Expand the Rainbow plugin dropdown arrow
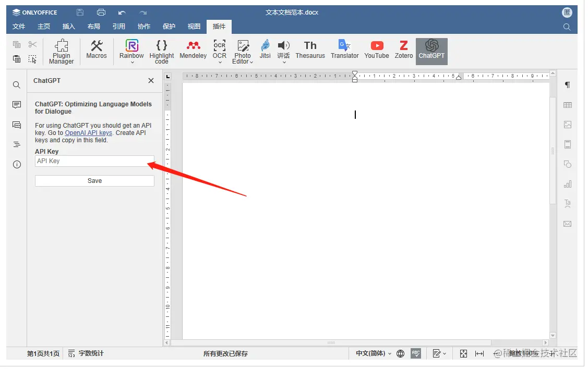This screenshot has width=588, height=369. click(x=132, y=62)
